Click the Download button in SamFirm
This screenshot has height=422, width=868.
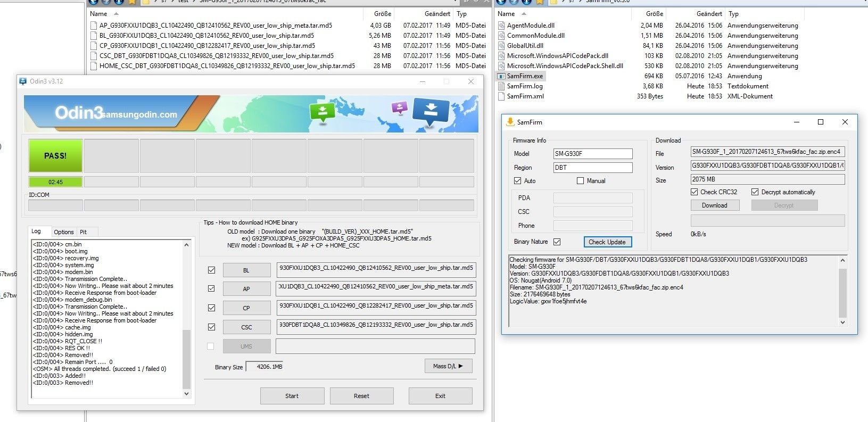[715, 205]
